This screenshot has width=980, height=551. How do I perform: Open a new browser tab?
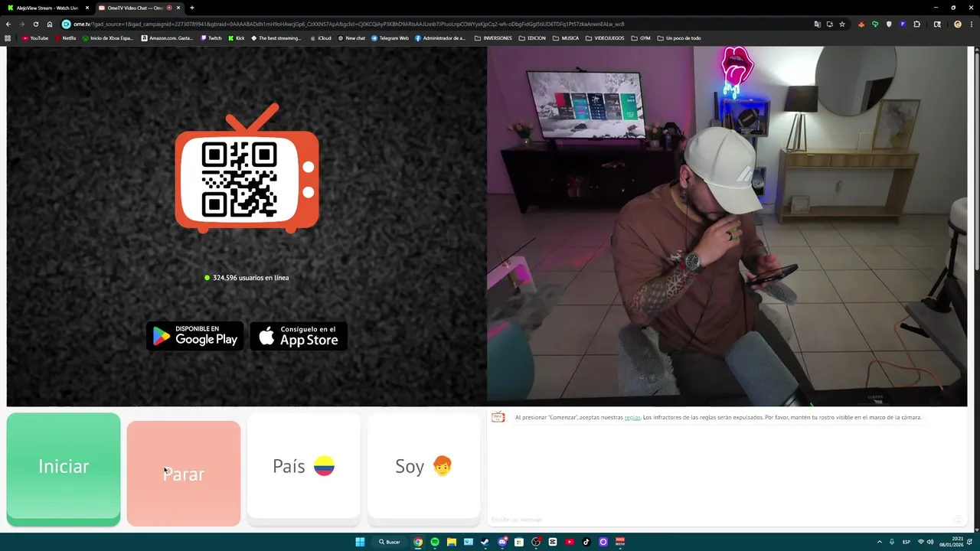(191, 8)
